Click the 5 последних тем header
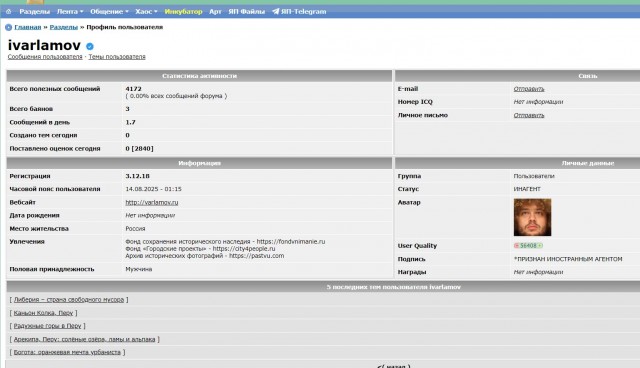This screenshot has width=640, height=368. (x=393, y=287)
